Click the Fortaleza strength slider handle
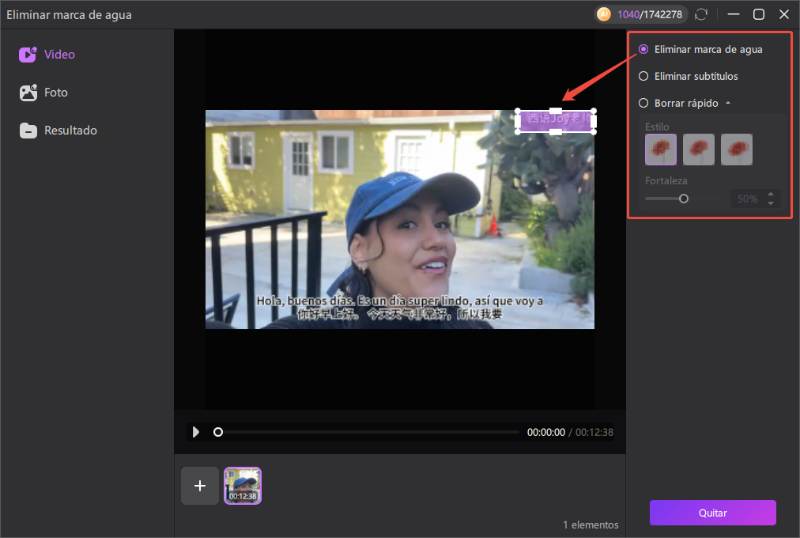 684,199
